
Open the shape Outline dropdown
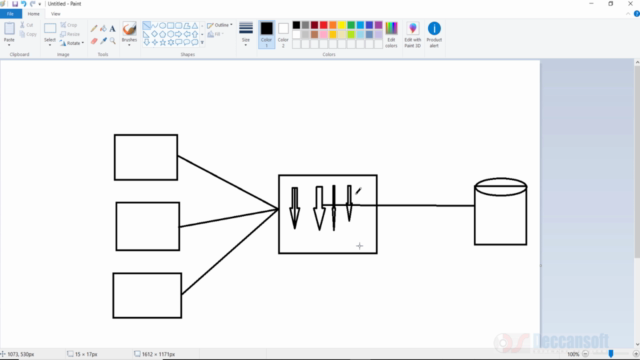pos(220,25)
